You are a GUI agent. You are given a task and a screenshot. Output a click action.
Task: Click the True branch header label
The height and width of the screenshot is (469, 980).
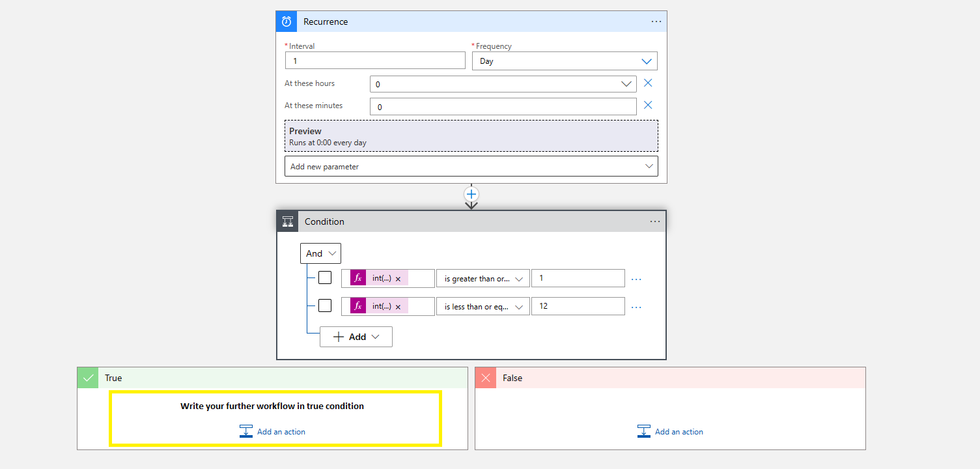113,378
